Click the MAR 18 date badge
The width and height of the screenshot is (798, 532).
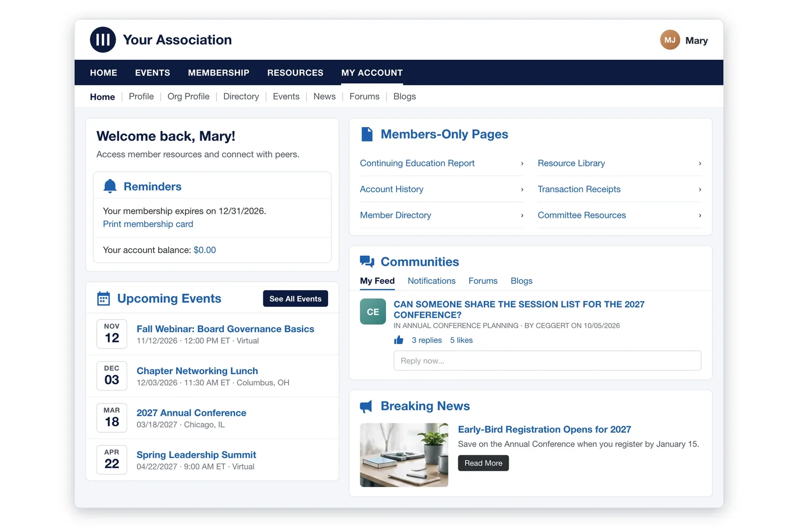coord(112,417)
